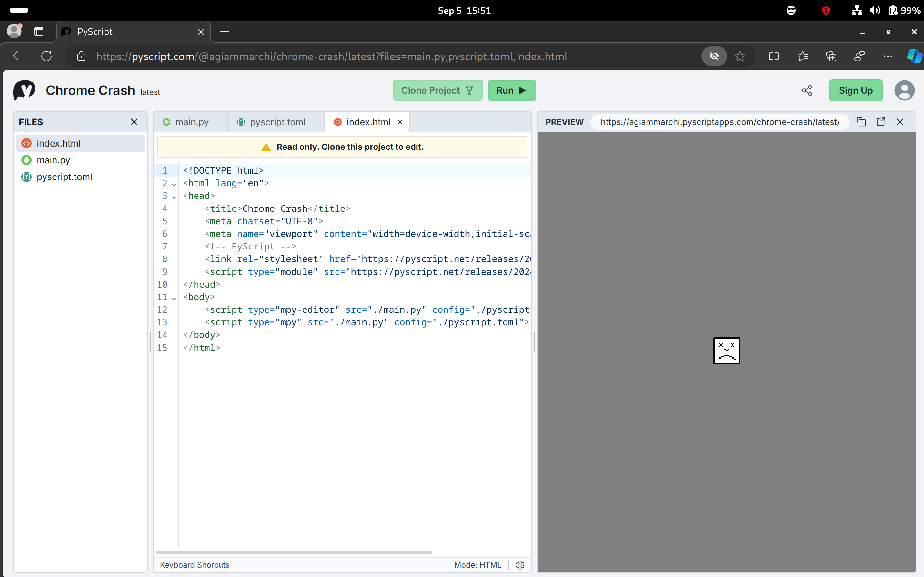This screenshot has height=577, width=924.
Task: Hide the FILES panel
Action: (134, 122)
